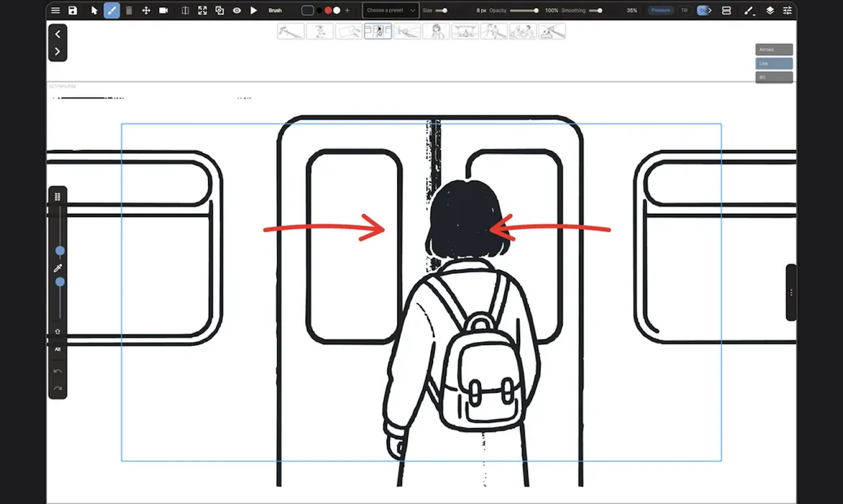Click the flip mirror icon
Viewport: 843px width, 504px height.
coord(185,11)
